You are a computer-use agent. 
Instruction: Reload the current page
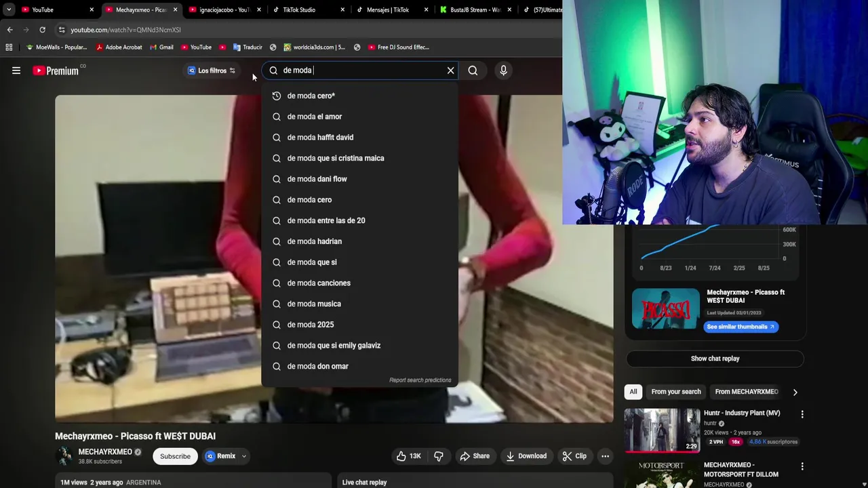[42, 30]
